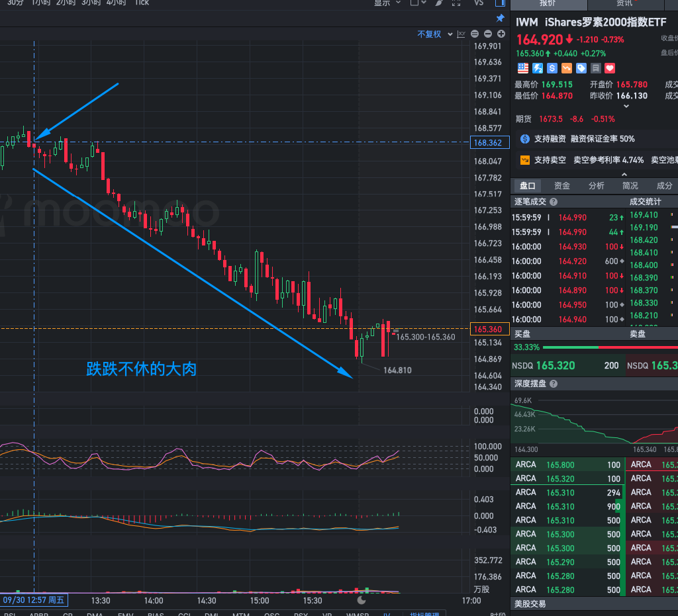Click the 16:00:00 trade at 164.920
678x616 pixels.
(x=567, y=261)
